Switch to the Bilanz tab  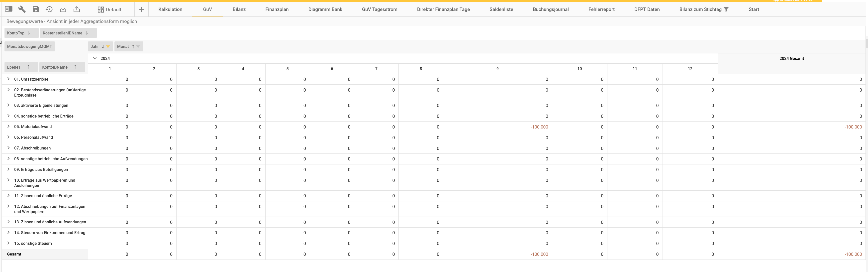tap(239, 9)
